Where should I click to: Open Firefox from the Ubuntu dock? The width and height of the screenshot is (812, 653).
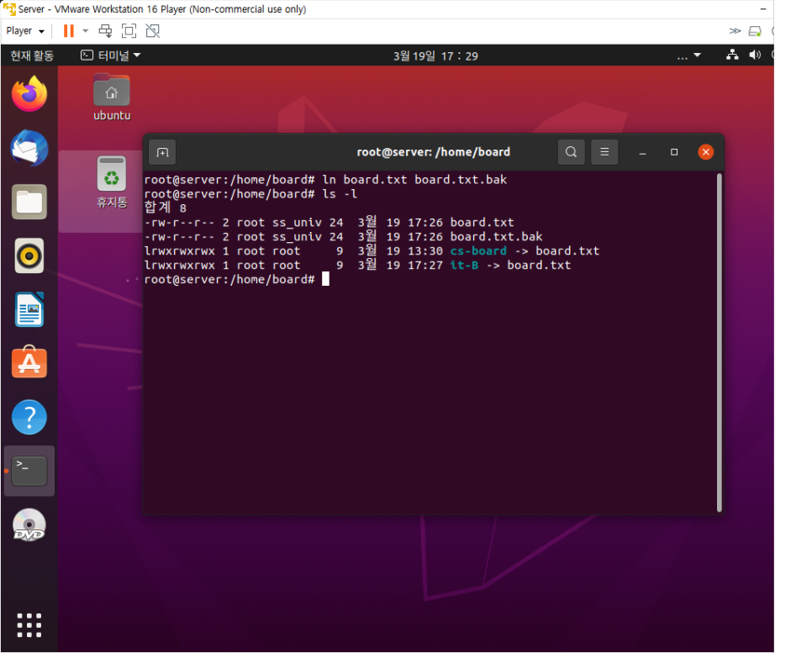coord(29,94)
